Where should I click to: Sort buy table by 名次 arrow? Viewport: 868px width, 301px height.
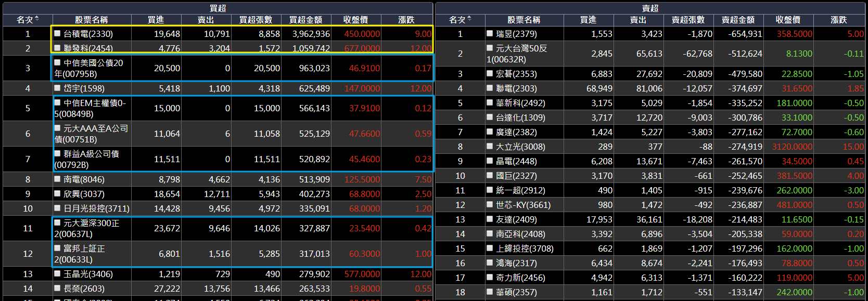coord(36,19)
